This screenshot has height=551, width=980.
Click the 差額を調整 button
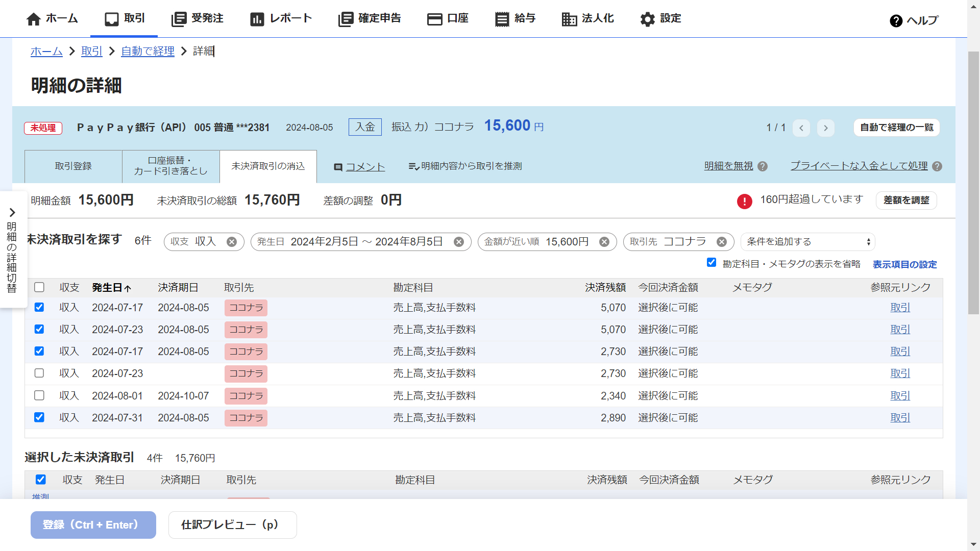coord(906,201)
